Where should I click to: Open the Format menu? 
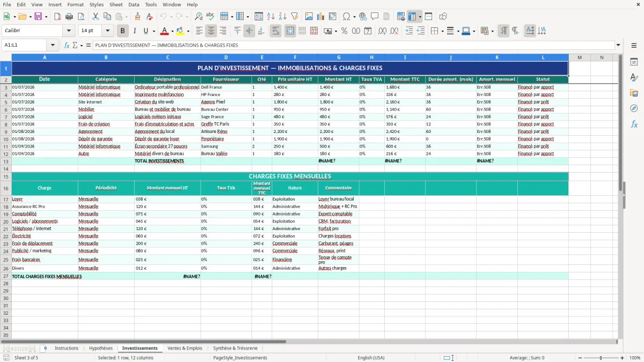pyautogui.click(x=75, y=4)
